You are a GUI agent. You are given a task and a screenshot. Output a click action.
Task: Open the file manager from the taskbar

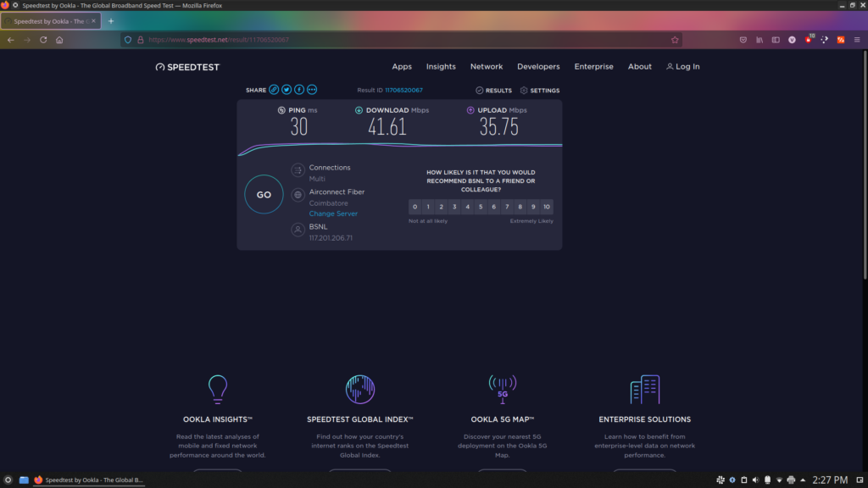pos(24,480)
